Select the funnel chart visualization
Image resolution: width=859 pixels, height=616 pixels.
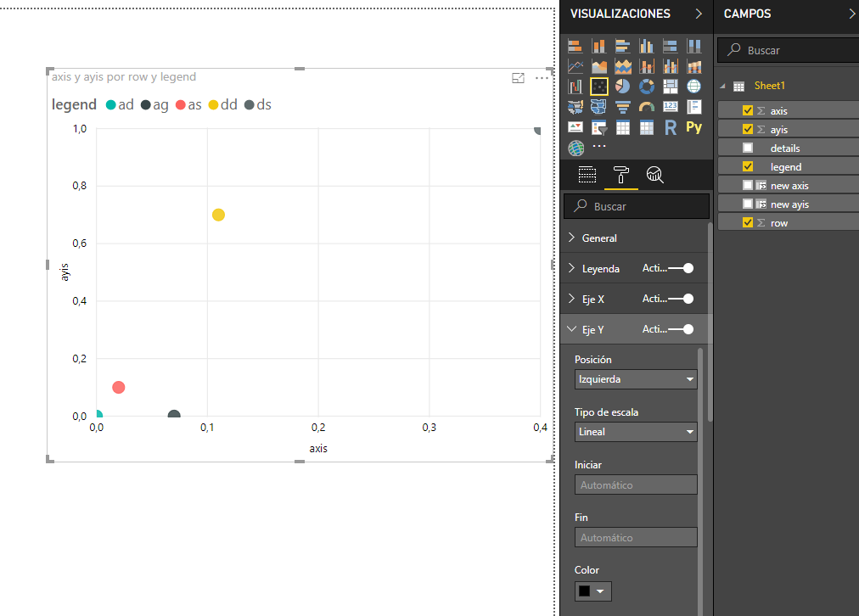pos(623,107)
